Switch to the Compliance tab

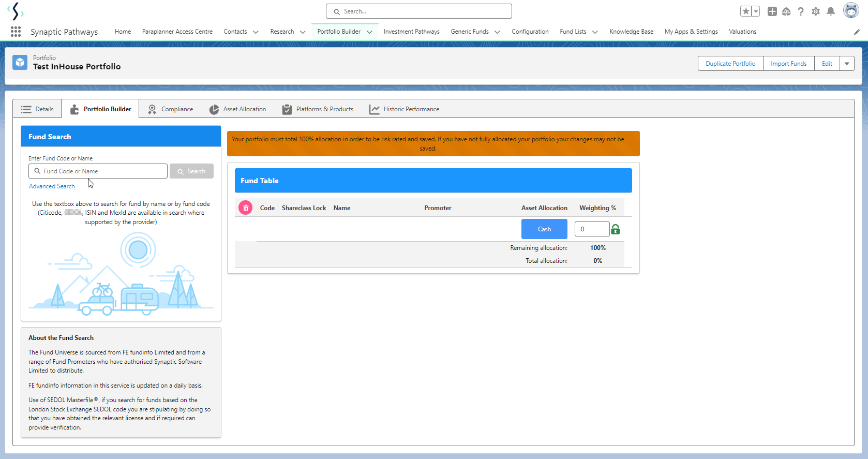click(x=170, y=109)
